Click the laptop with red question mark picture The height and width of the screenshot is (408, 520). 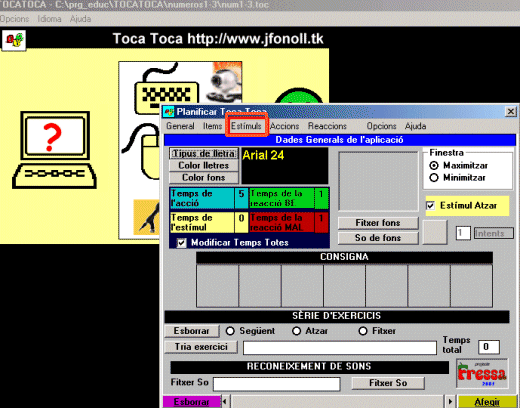tap(54, 150)
